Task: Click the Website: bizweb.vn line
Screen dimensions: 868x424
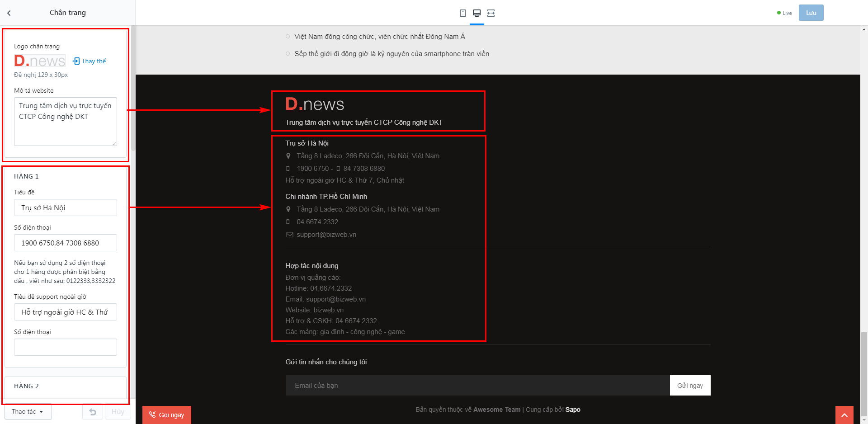Action: click(x=315, y=310)
